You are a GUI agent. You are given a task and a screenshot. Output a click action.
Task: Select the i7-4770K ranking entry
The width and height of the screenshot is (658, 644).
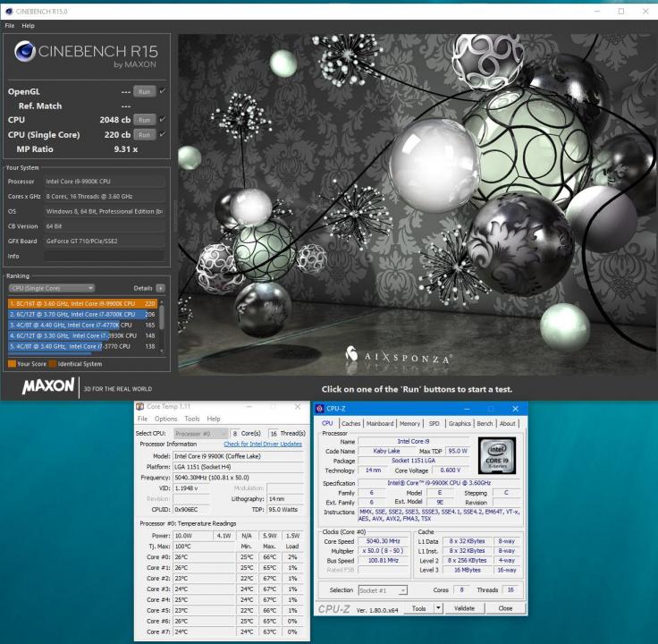[x=82, y=325]
